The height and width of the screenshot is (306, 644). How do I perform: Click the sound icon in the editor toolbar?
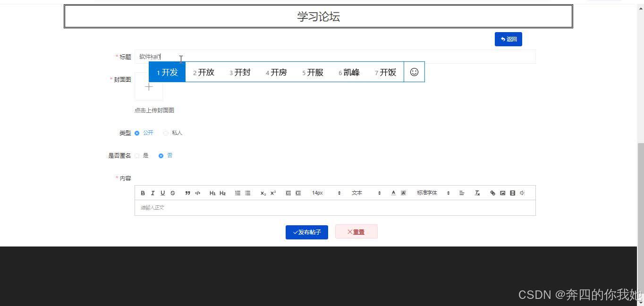[522, 193]
